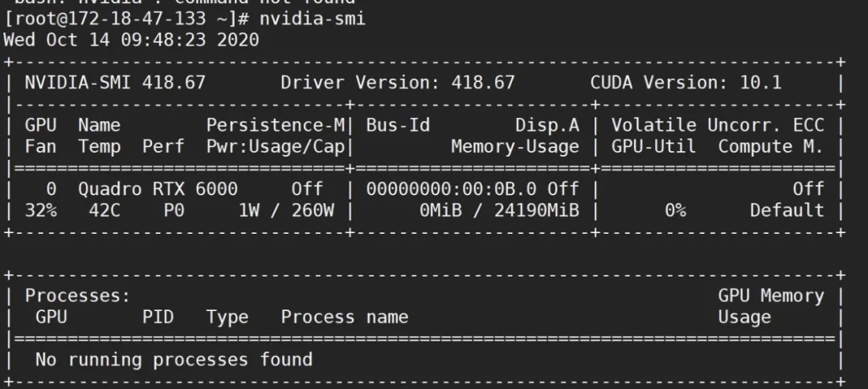
Task: Click the 0% GPU-Util value
Action: point(675,211)
